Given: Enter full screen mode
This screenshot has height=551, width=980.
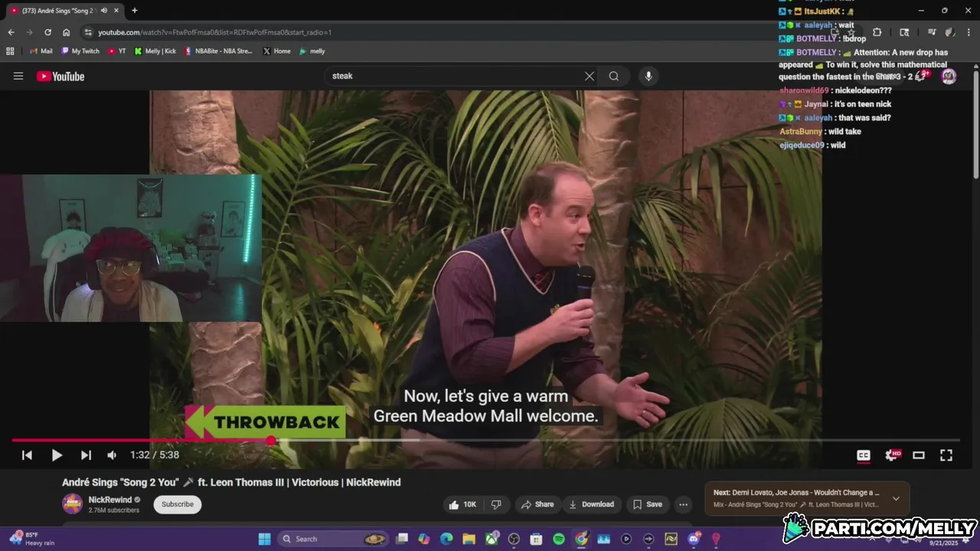Looking at the screenshot, I should point(946,455).
